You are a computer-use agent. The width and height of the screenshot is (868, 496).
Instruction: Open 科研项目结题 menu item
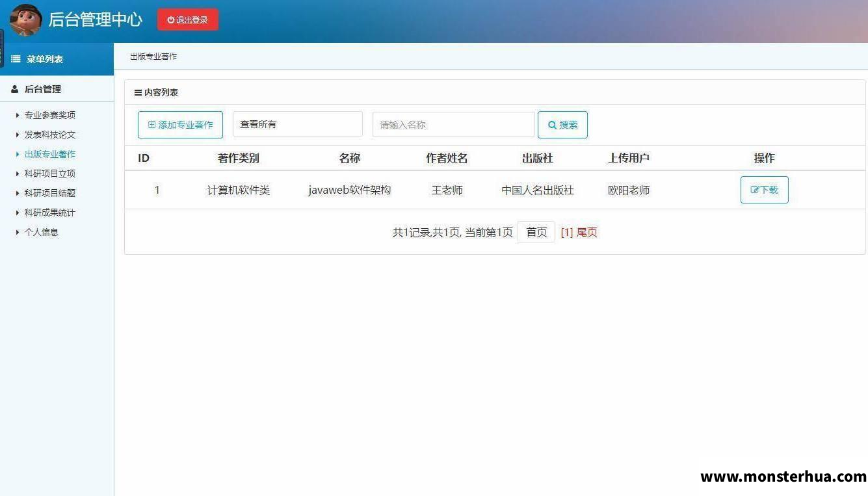pos(50,193)
